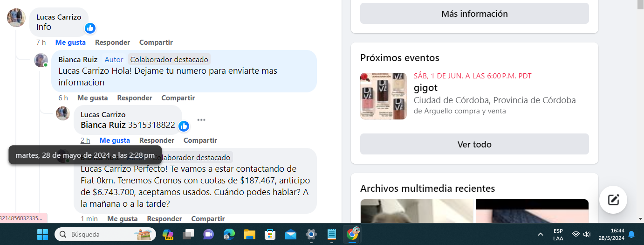Open the gigot event title
Image resolution: width=644 pixels, height=245 pixels.
425,88
